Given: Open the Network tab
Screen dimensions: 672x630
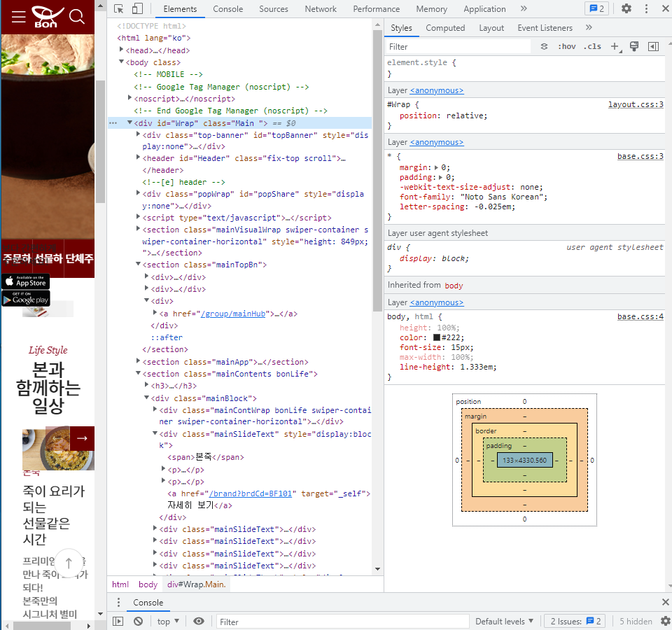Looking at the screenshot, I should (321, 9).
